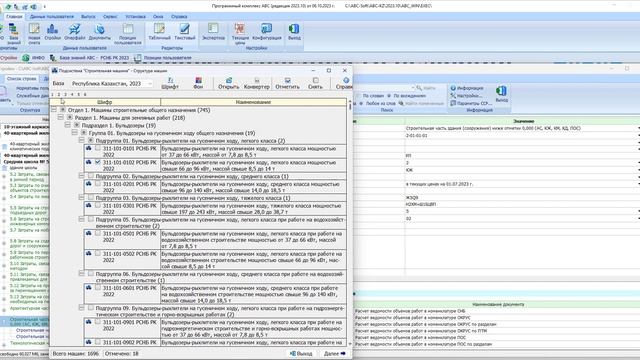640x360 pixels.
Task: Open Параметры ССР in background window
Action: click(470, 103)
